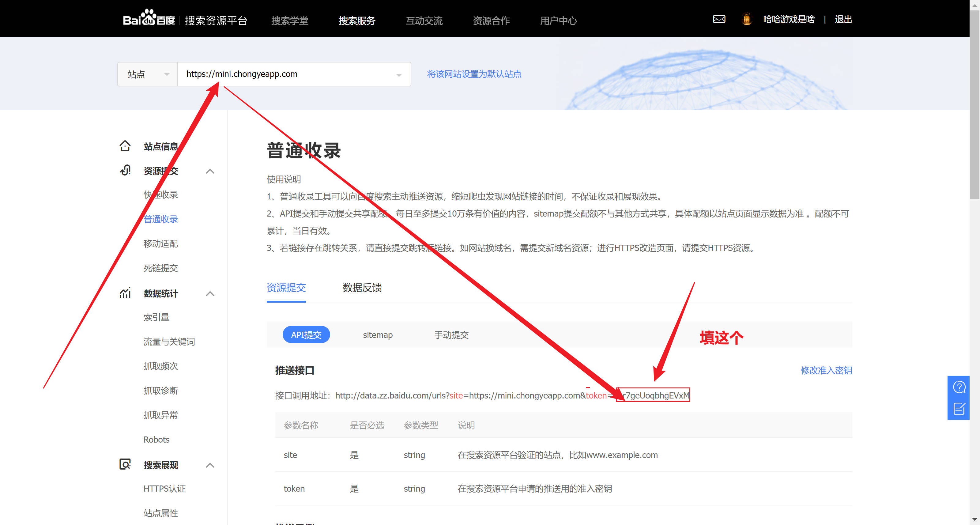Screen dimensions: 980x525
Task: Open the 站点 type dropdown
Action: pyautogui.click(x=148, y=74)
